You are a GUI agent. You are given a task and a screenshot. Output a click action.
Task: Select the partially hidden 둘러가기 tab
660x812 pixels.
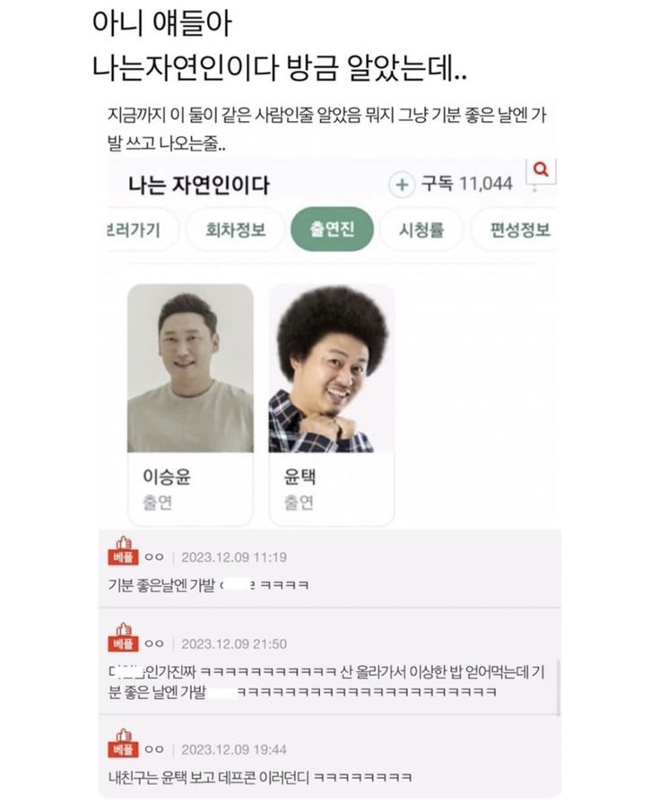tap(139, 229)
